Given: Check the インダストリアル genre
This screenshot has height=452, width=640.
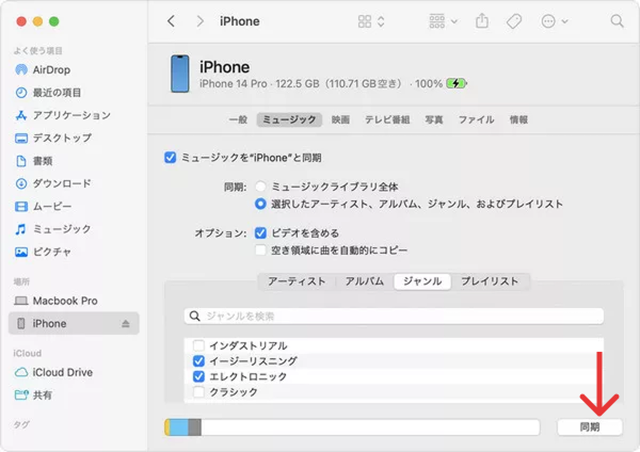Looking at the screenshot, I should tap(199, 346).
